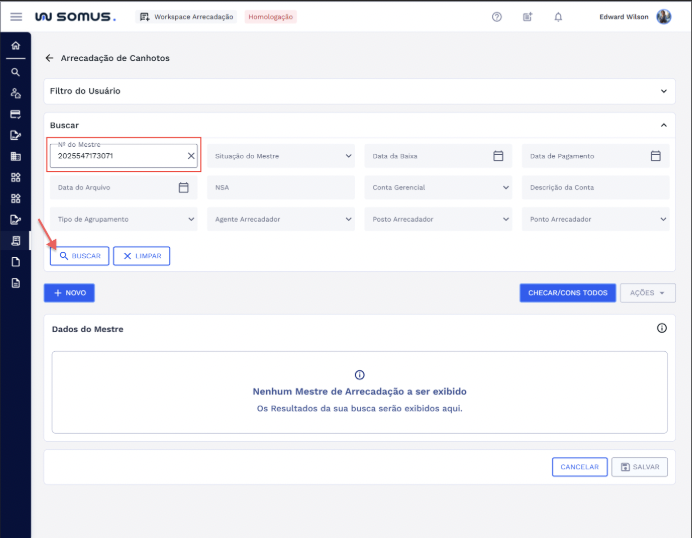Click the search magnifier in sidebar

(15, 72)
